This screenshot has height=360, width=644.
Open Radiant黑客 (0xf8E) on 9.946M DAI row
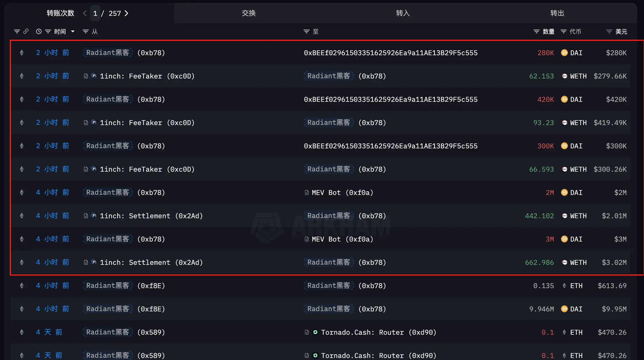pyautogui.click(x=124, y=309)
